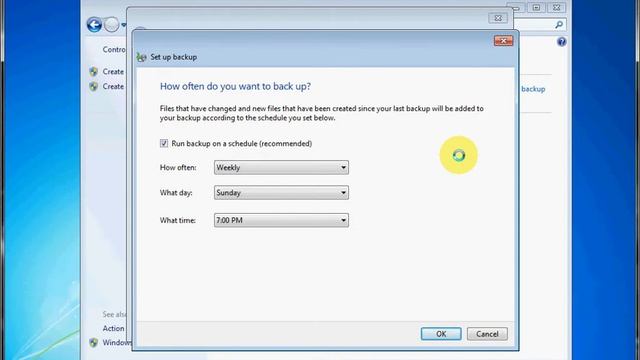
Task: Click the shield icon beside first Create link
Action: click(93, 71)
